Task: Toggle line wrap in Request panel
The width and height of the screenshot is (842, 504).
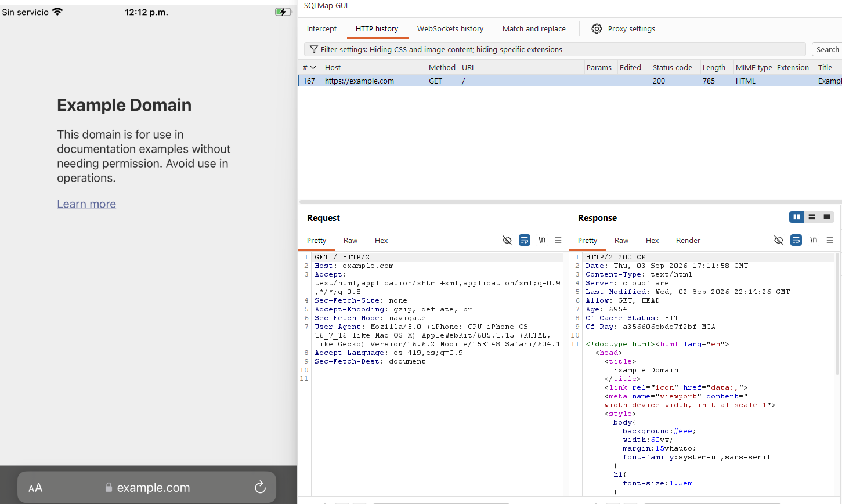Action: (x=525, y=240)
